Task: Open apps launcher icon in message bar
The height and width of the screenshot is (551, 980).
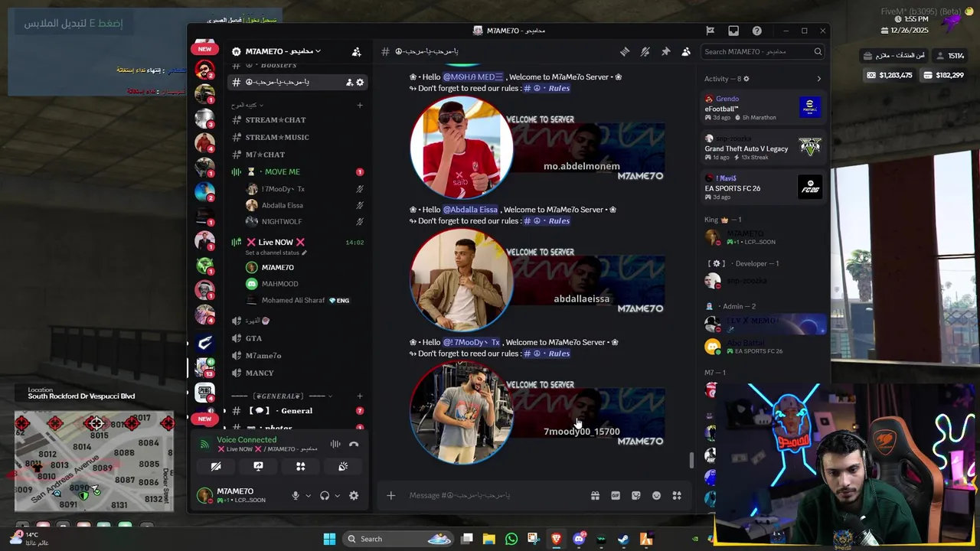Action: [677, 495]
